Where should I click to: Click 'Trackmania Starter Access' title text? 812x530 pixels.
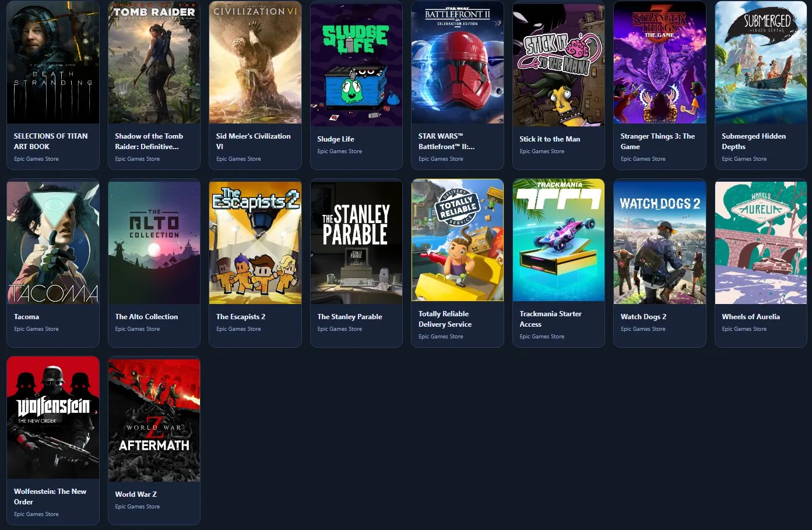[550, 319]
